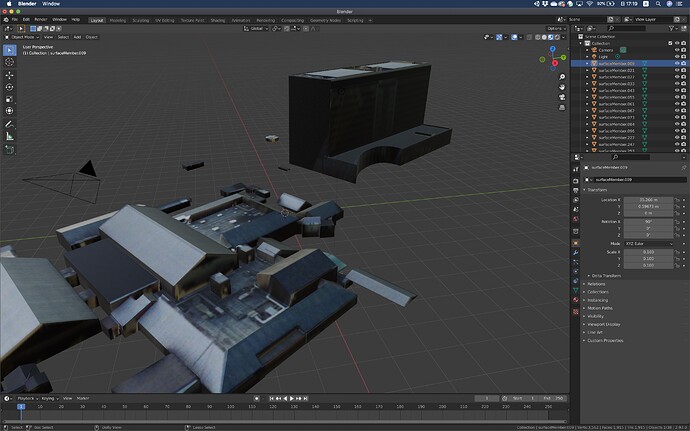Click the Select Box tool icon

point(10,49)
